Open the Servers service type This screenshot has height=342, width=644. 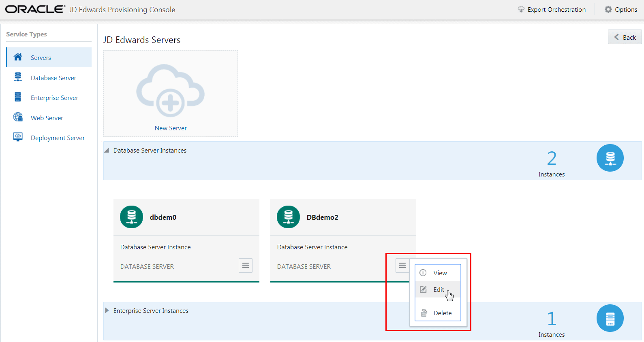click(49, 57)
